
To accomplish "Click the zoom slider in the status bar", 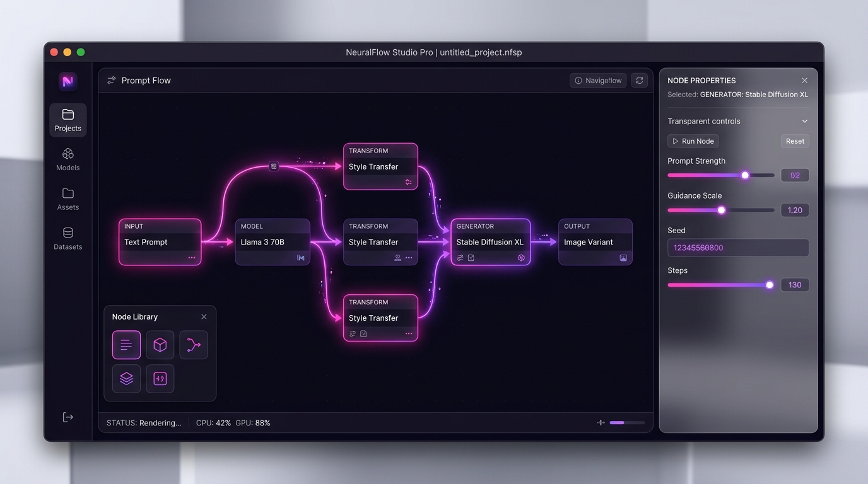I will (627, 423).
